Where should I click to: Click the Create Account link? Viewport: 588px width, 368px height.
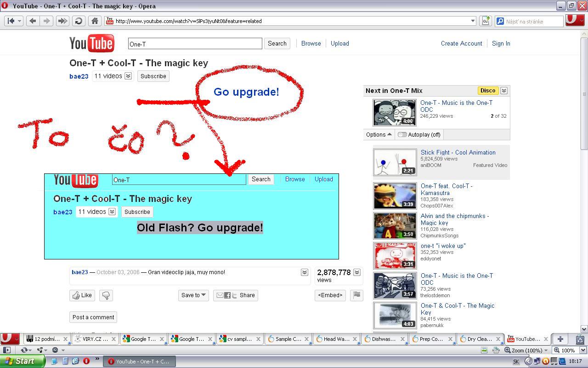coord(461,43)
